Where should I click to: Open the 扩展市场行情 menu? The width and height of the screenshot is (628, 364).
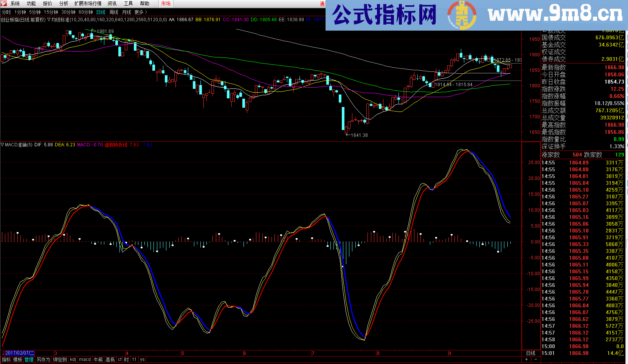88,3
